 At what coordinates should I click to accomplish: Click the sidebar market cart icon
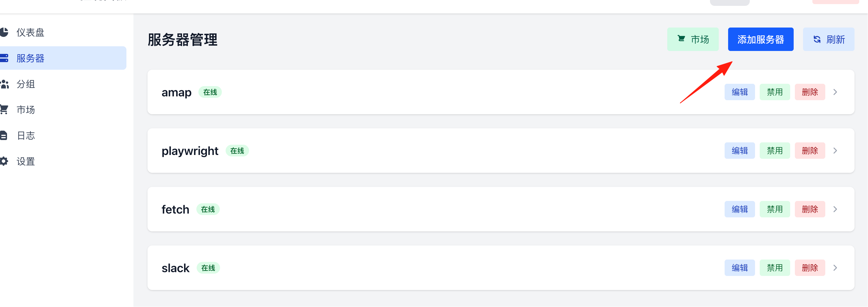coord(4,110)
